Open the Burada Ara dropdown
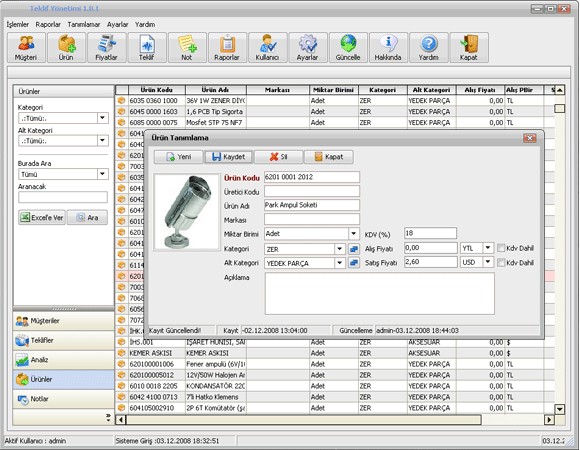This screenshot has width=580, height=450. click(x=102, y=174)
